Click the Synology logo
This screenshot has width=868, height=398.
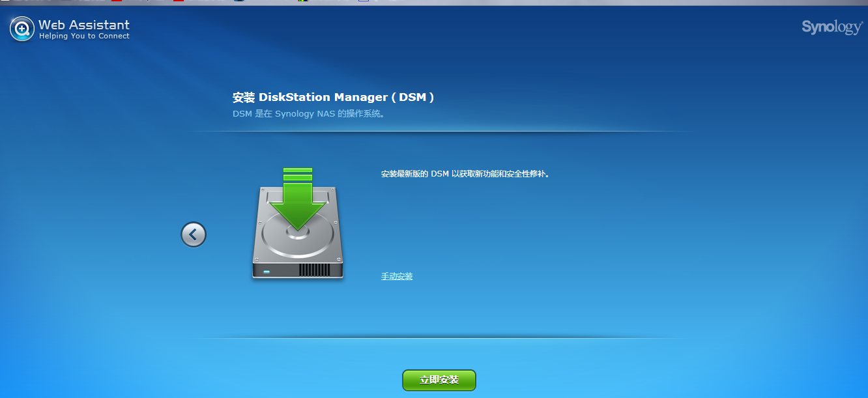click(832, 27)
